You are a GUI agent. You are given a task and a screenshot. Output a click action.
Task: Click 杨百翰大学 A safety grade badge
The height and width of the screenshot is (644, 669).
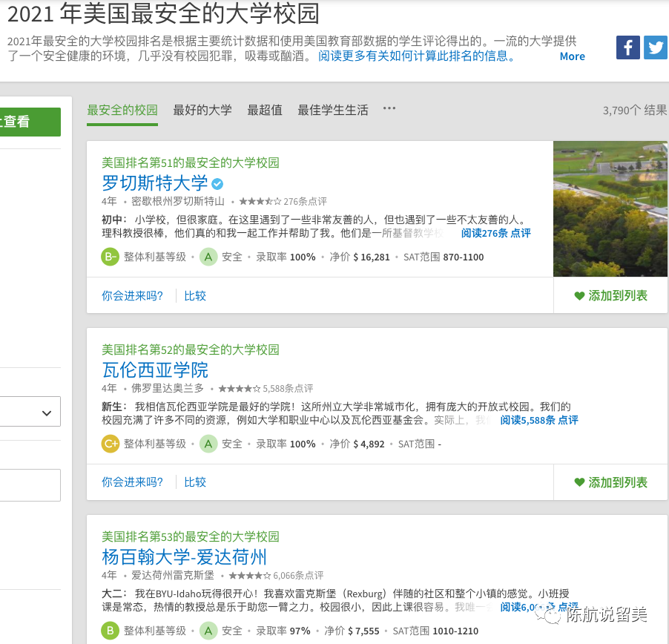click(x=208, y=631)
